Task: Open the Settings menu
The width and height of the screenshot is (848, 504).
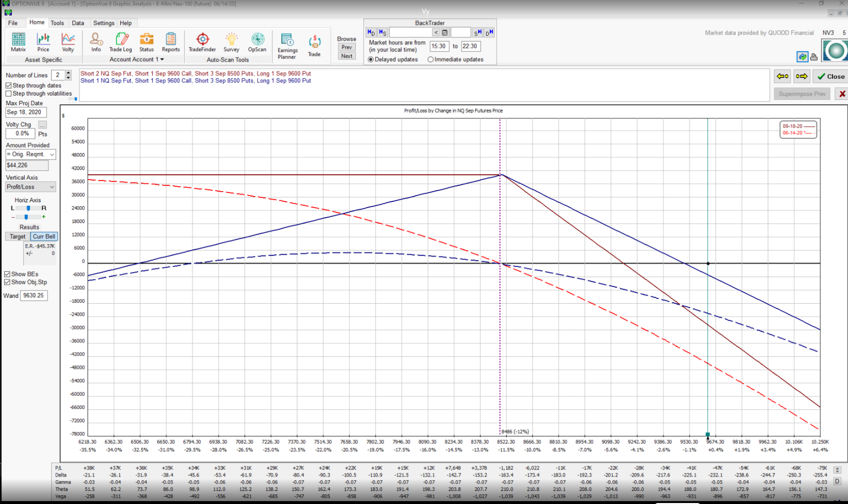Action: coord(103,23)
